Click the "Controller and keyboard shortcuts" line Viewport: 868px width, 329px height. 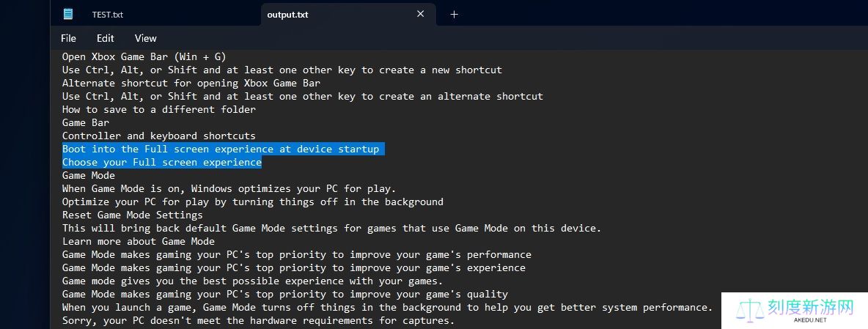coord(158,136)
